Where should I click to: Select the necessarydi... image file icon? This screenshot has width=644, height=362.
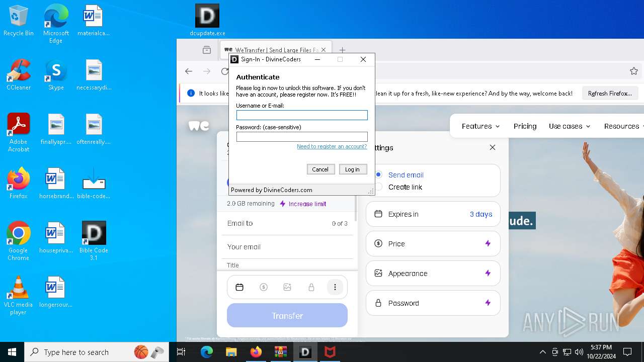tap(94, 75)
